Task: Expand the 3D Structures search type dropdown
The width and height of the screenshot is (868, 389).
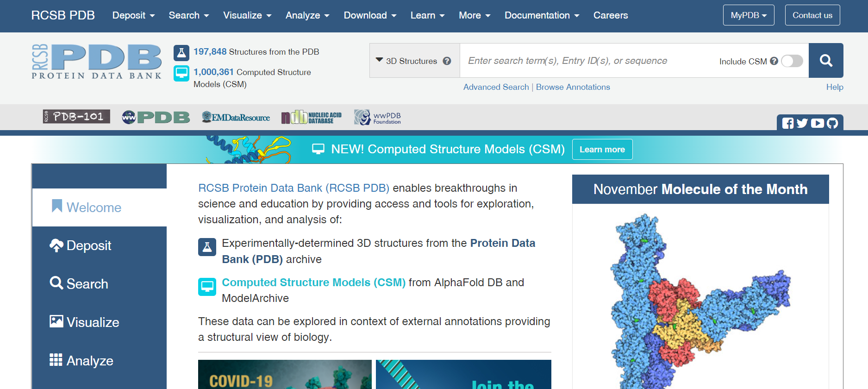Action: tap(406, 61)
